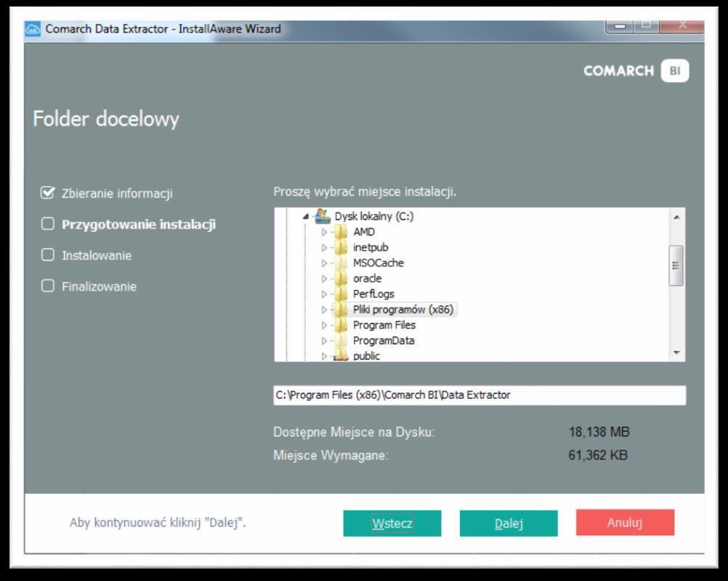Viewport: 728px width, 581px height.
Task: Expand the Pliki programów (x86) node
Action: 324,309
